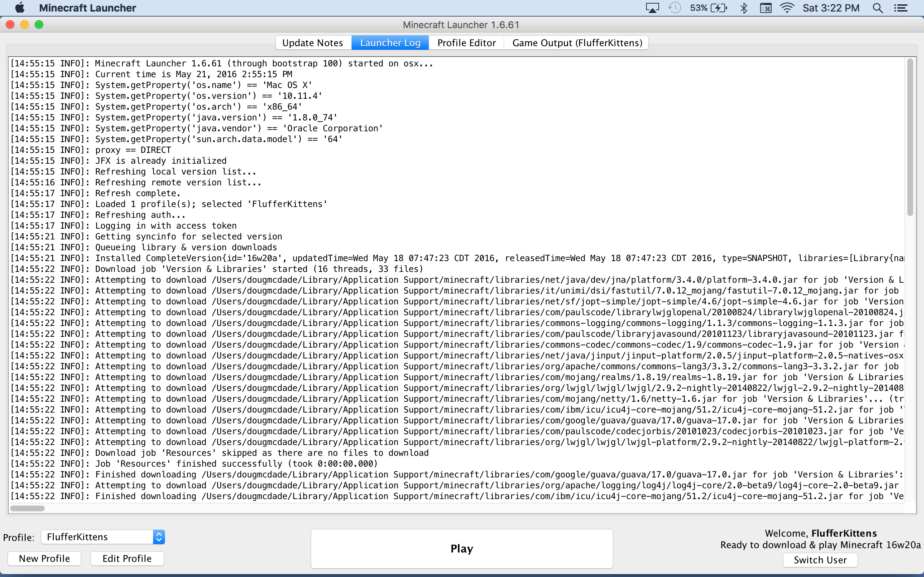Image resolution: width=924 pixels, height=577 pixels.
Task: Open Time Machine menu bar icon
Action: tap(675, 8)
